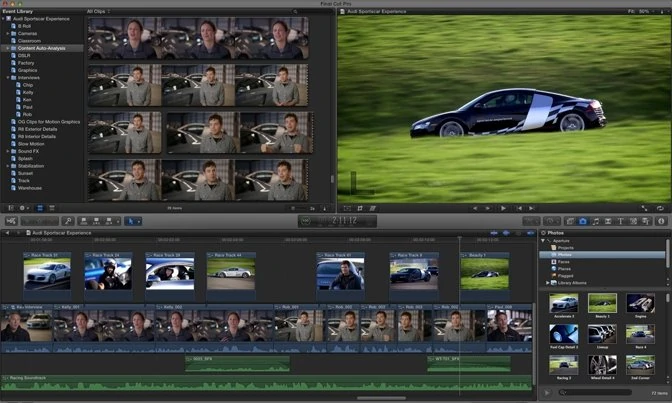Open the Titles browser T icon
The height and width of the screenshot is (403, 672).
pyautogui.click(x=620, y=221)
